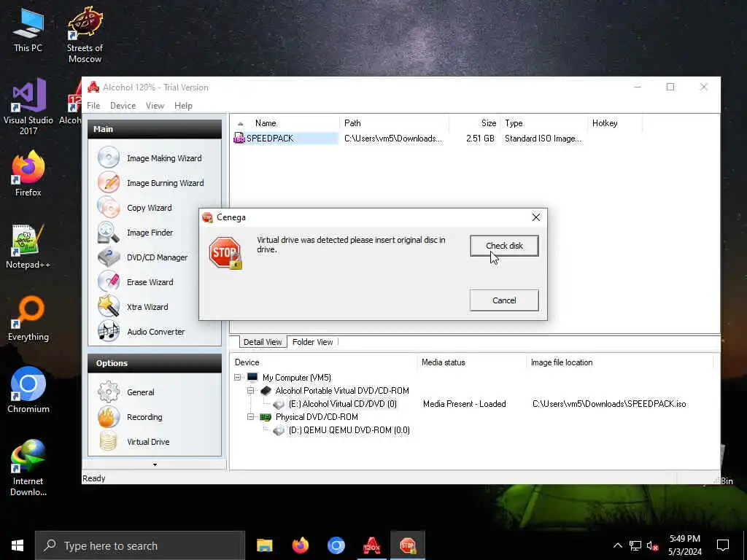747x560 pixels.
Task: Switch to Folder View tab
Action: coord(312,342)
